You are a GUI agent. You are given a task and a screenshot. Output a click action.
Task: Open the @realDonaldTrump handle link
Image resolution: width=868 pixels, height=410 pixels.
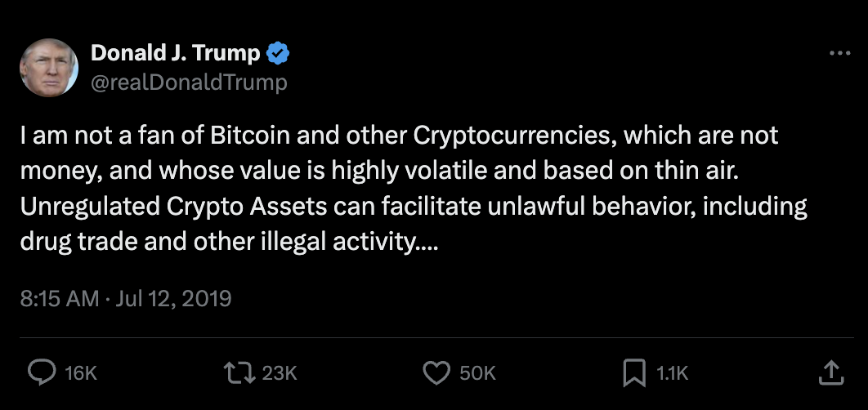click(x=189, y=82)
